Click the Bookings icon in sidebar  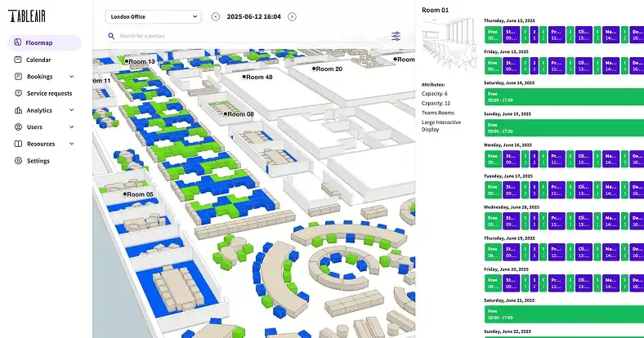point(18,77)
